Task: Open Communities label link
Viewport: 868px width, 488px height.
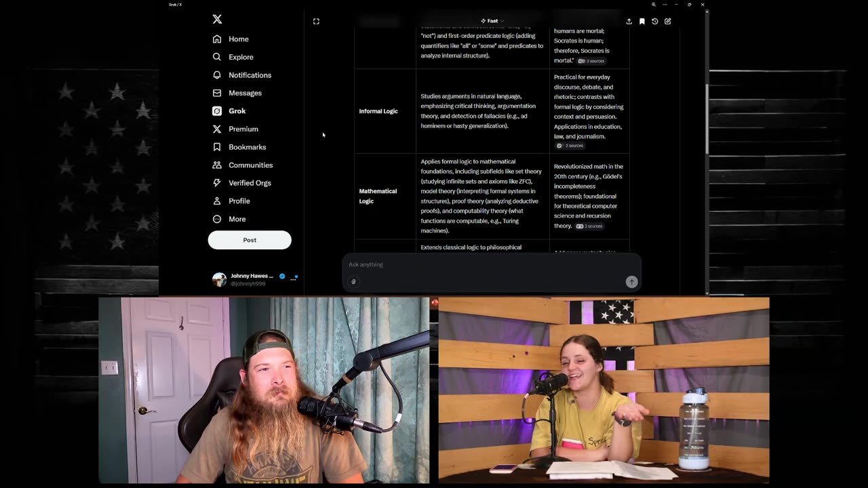Action: pyautogui.click(x=250, y=165)
